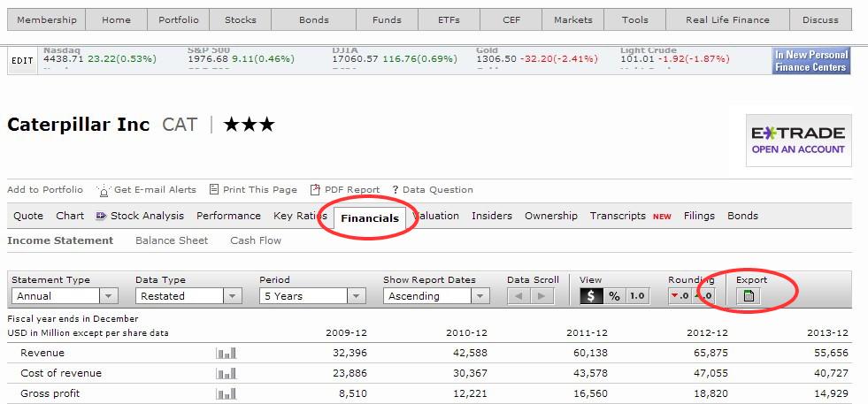The height and width of the screenshot is (404, 868).
Task: Open the Markets menu item
Action: (573, 20)
